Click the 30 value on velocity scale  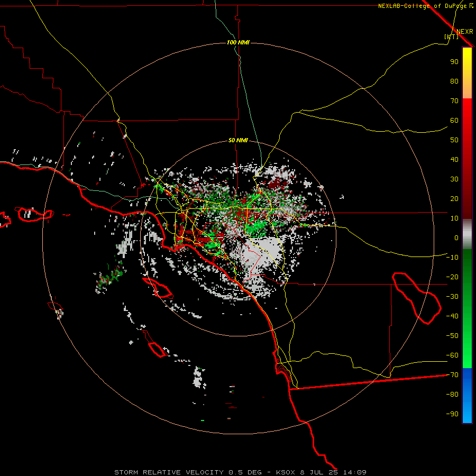[x=454, y=179]
